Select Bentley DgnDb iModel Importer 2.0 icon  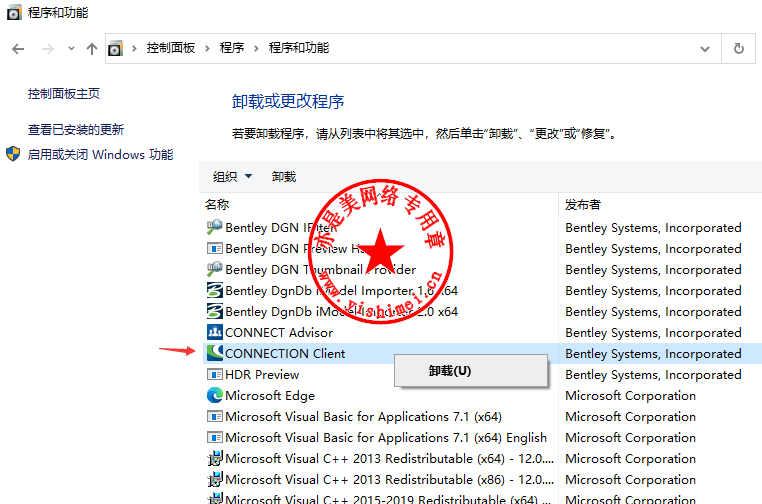click(x=214, y=311)
